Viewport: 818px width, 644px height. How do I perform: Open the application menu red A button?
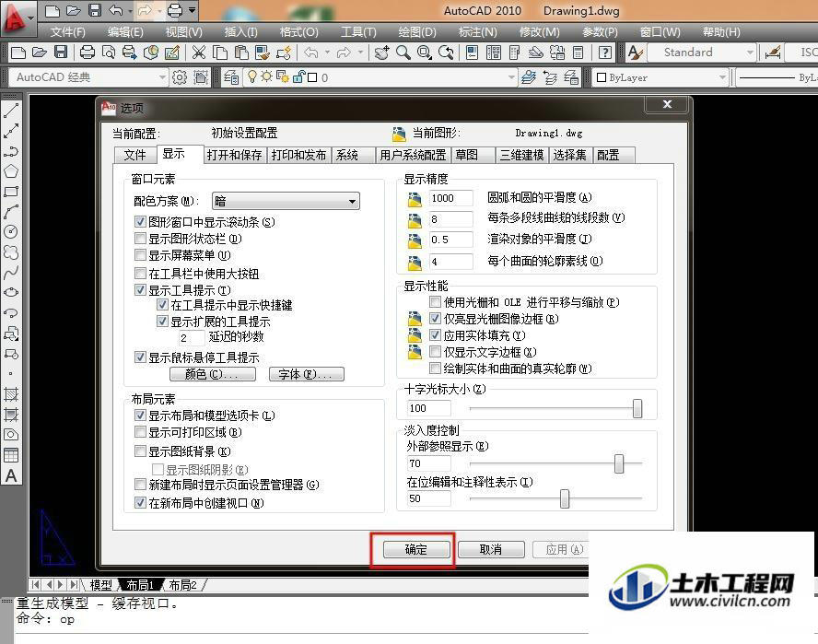coord(18,18)
